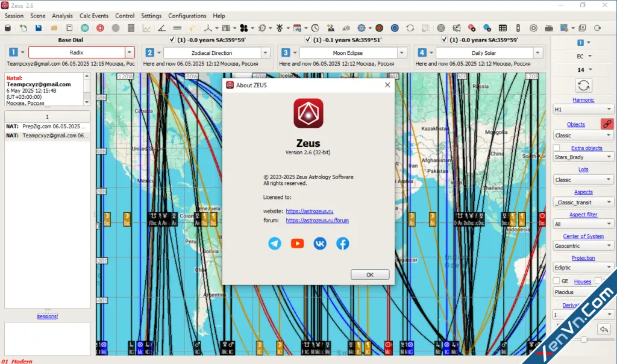
Task: Click the circular refresh button under 14
Action: click(583, 86)
